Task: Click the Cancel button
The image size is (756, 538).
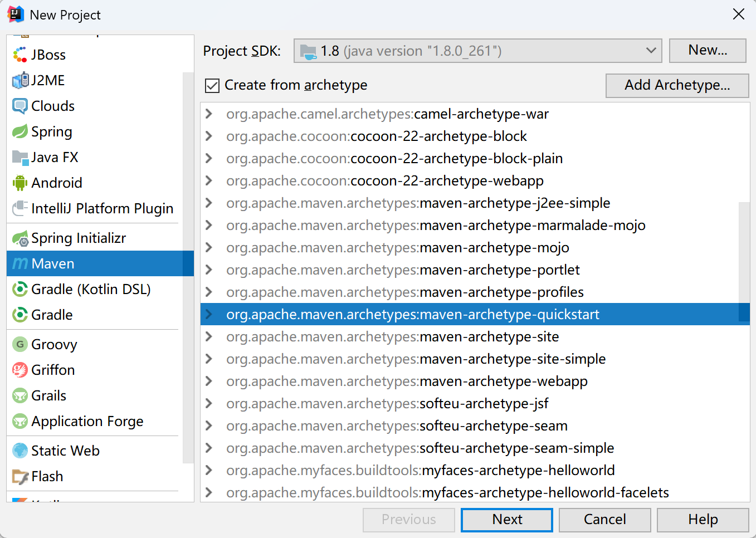Action: (x=604, y=520)
